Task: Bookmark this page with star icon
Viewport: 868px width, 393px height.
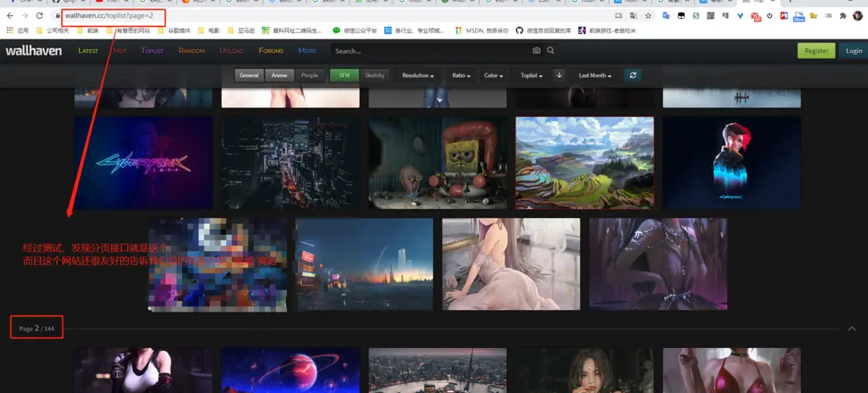Action: [648, 16]
